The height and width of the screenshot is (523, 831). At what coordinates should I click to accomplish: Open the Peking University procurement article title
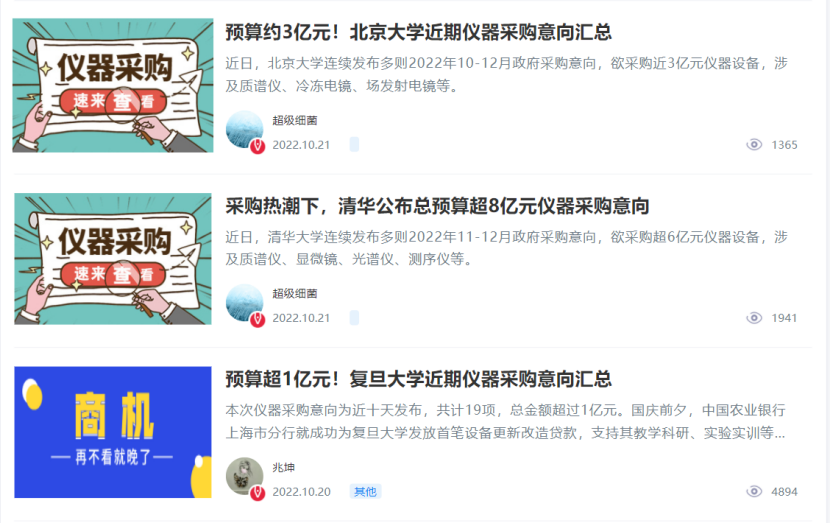pos(418,32)
